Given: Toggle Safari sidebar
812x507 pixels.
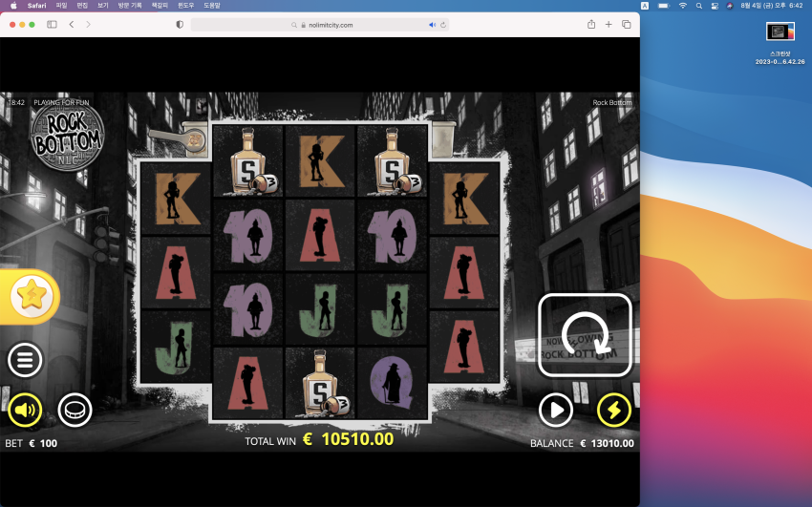Looking at the screenshot, I should tap(52, 24).
